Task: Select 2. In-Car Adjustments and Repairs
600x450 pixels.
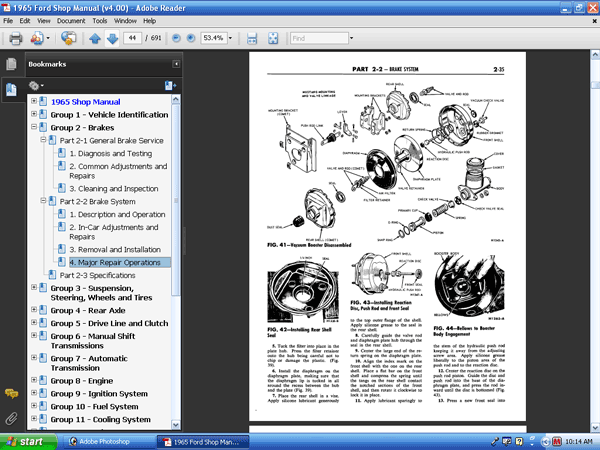Action: [114, 232]
